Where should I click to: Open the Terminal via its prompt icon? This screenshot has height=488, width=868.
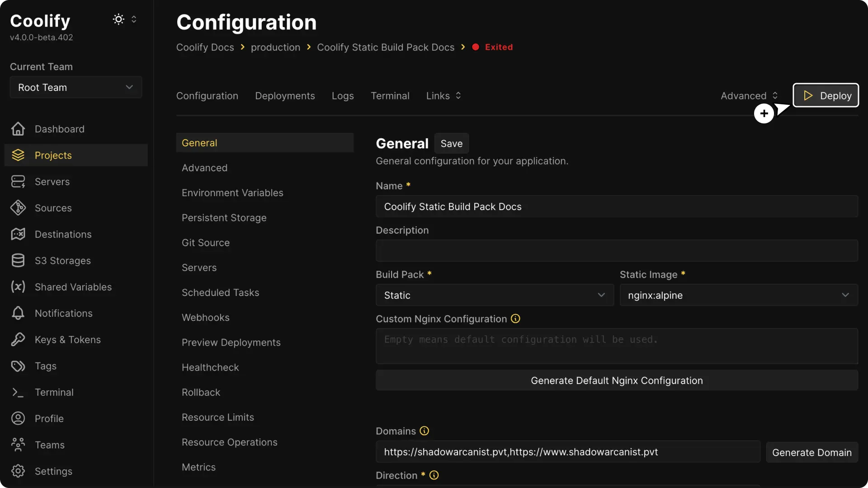tap(18, 392)
